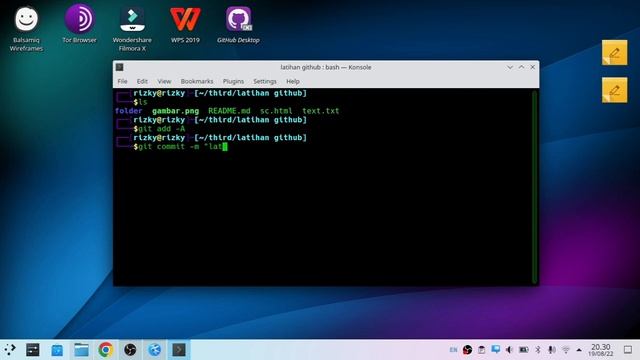This screenshot has width=640, height=360.
Task: Open the audio volume tray icon
Action: [509, 350]
